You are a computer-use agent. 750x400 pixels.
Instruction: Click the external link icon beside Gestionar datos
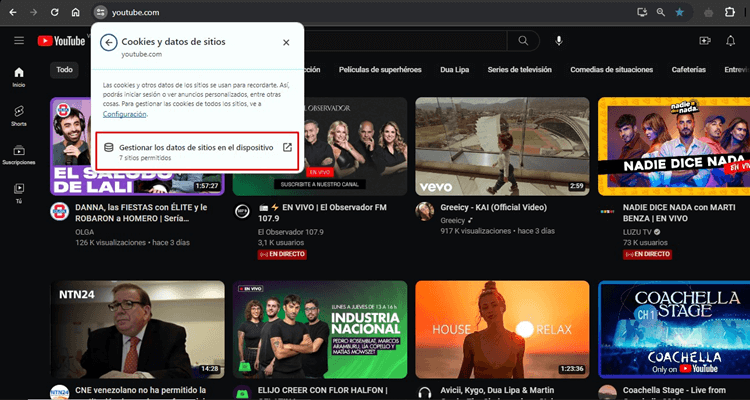287,147
